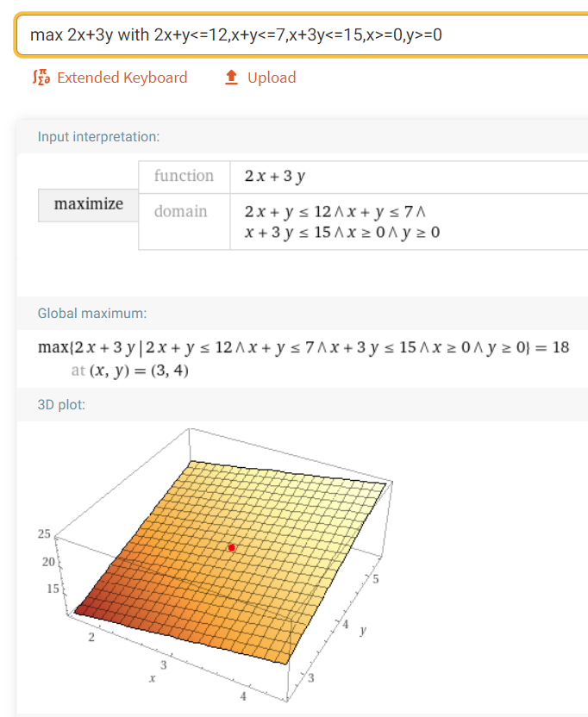Focus the query input containing max 2x+3y

pos(302,34)
